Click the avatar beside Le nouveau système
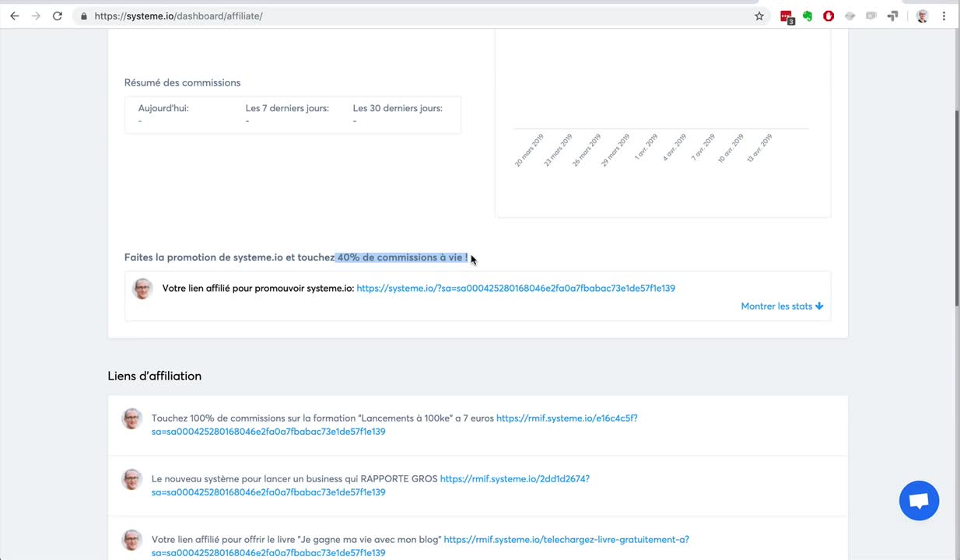 click(x=131, y=479)
